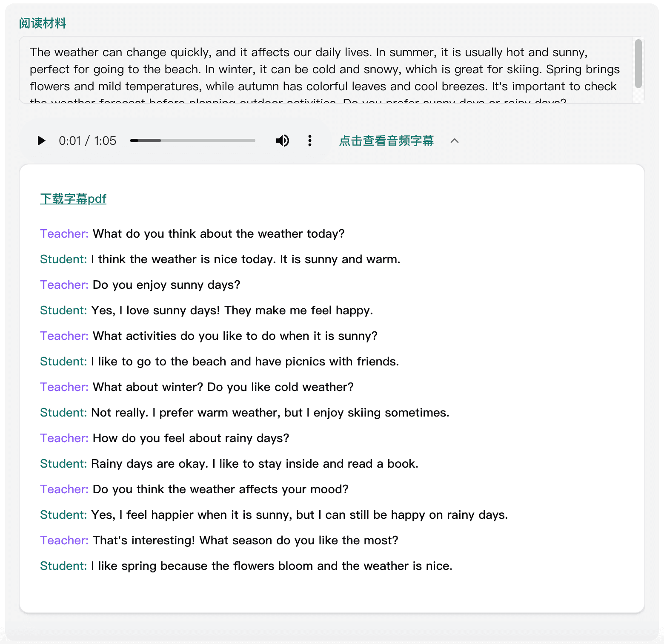
Task: Click the first Teacher label in the transcript
Action: coord(64,233)
